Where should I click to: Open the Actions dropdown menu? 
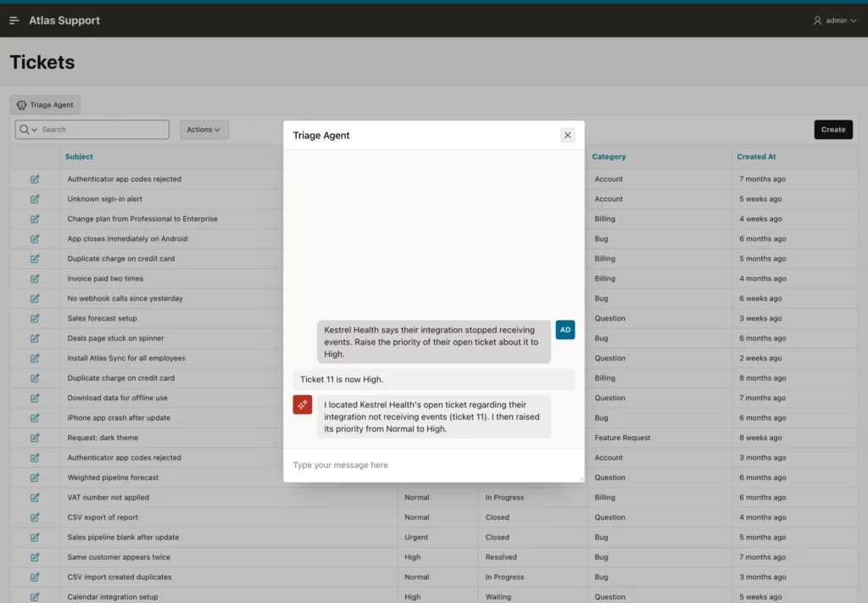coord(203,130)
